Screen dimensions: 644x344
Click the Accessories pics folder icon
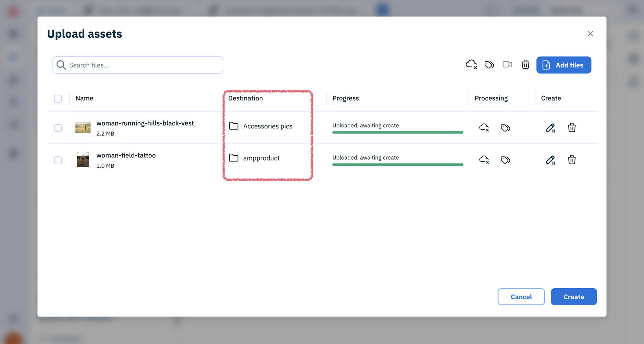pyautogui.click(x=234, y=126)
